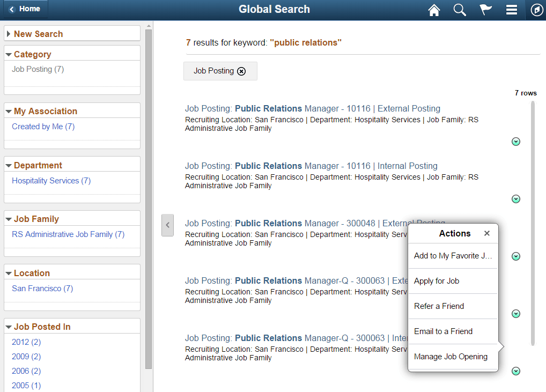Click the Home button at top left
The width and height of the screenshot is (546, 392).
25,9
